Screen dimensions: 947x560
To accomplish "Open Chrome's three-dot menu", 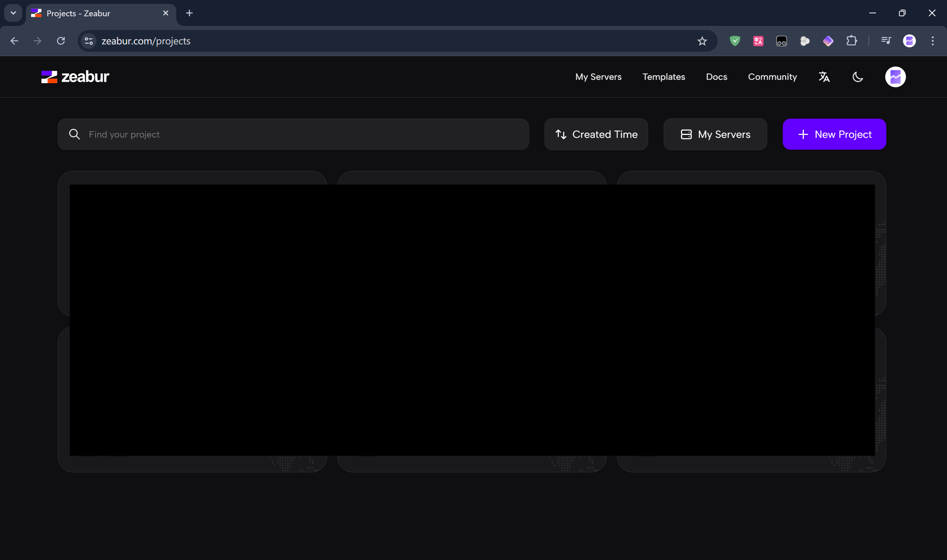I will click(933, 41).
